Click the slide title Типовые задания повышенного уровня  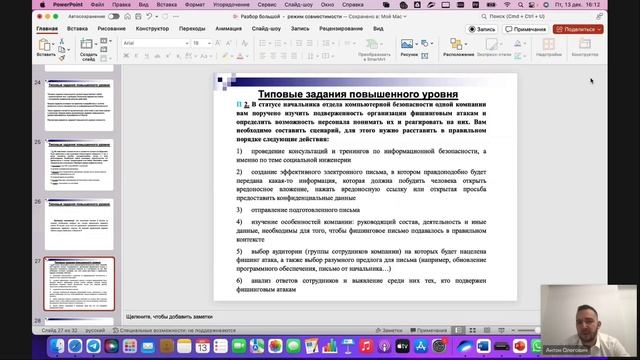(358, 94)
